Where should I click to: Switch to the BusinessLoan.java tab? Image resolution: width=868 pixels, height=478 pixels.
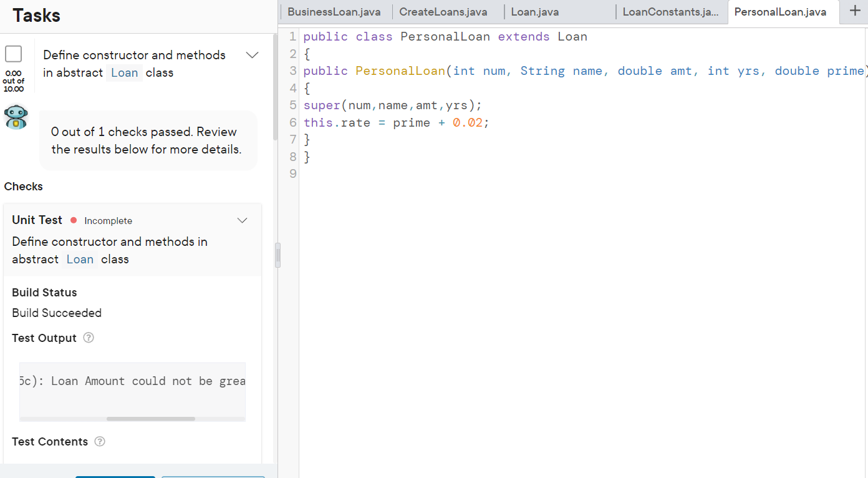click(x=334, y=12)
